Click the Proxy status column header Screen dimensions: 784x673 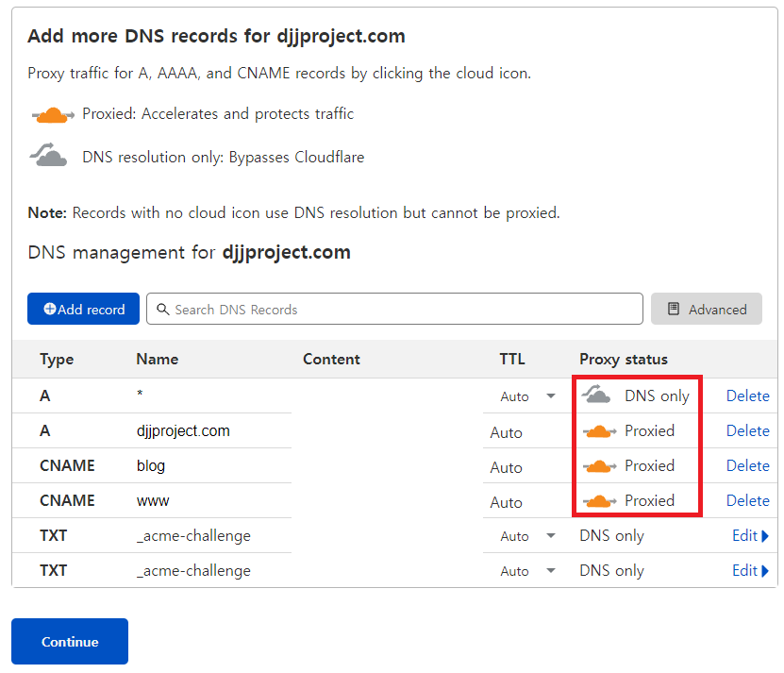[624, 360]
